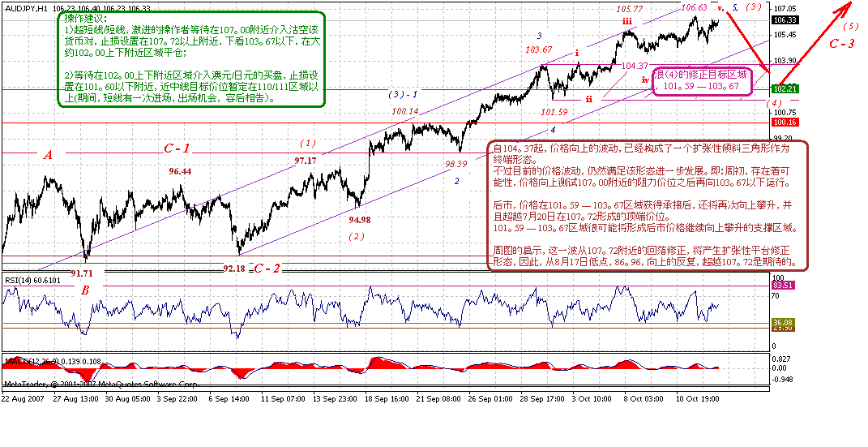Click the 100.14 price annotation
The image size is (868, 447).
(x=405, y=111)
